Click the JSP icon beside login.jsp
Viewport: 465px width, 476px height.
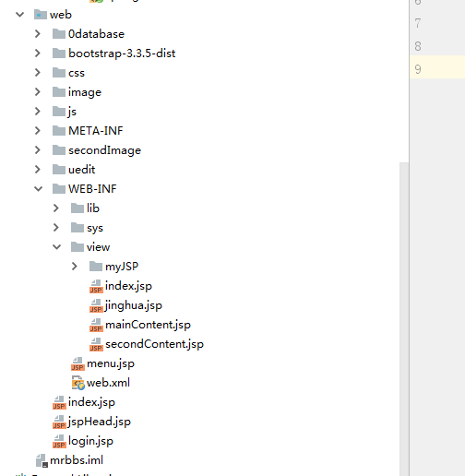tap(59, 441)
